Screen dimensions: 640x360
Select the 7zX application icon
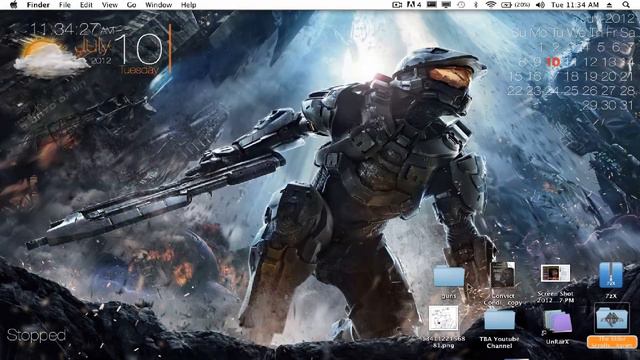611,276
